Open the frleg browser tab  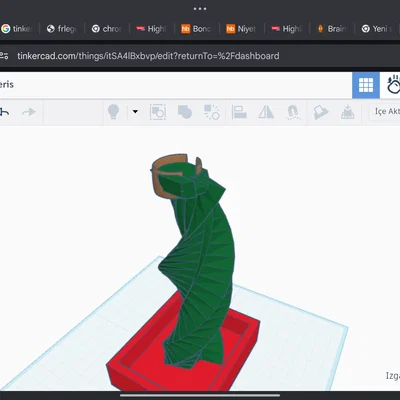point(62,29)
